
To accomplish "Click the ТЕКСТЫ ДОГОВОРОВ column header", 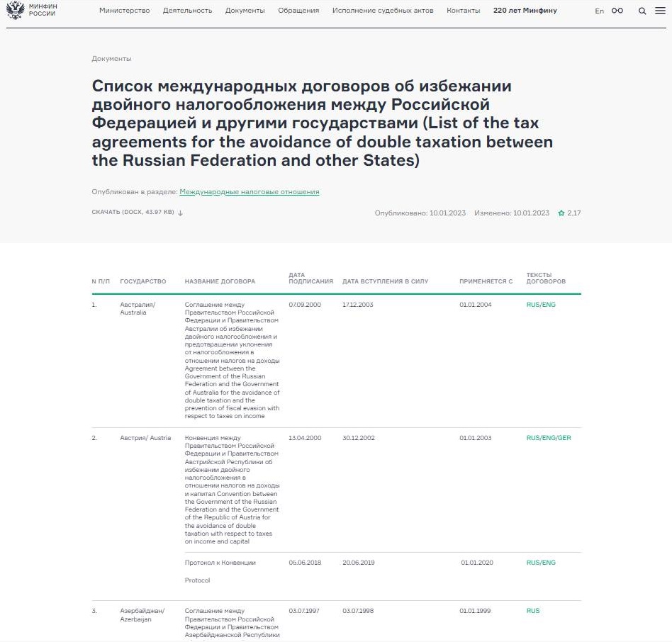I will [x=546, y=278].
